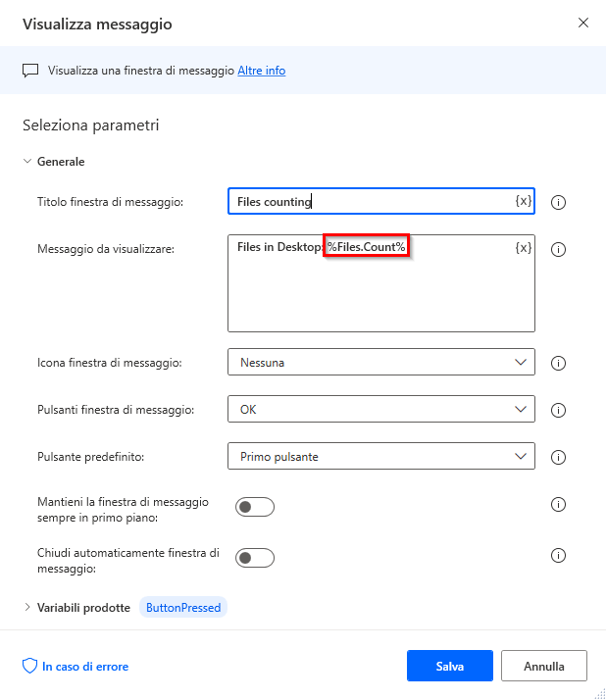
Task: Click info icon for Pulsante predefinito
Action: point(559,457)
